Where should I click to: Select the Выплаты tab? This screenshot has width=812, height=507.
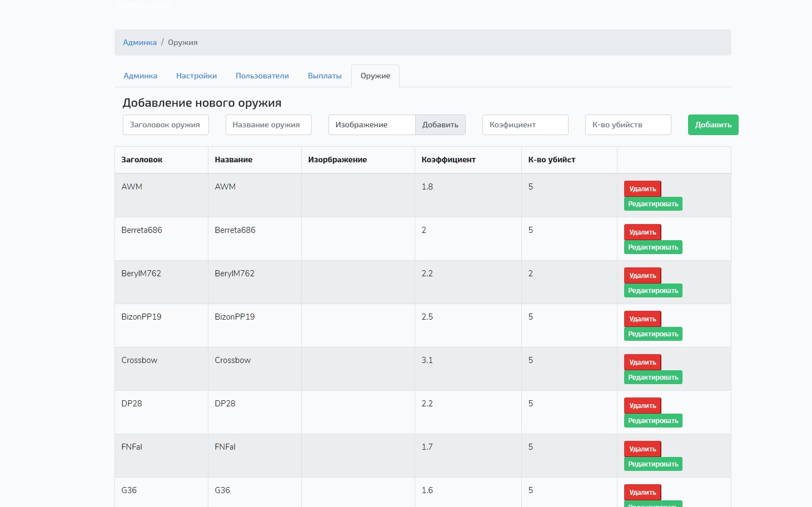point(325,76)
